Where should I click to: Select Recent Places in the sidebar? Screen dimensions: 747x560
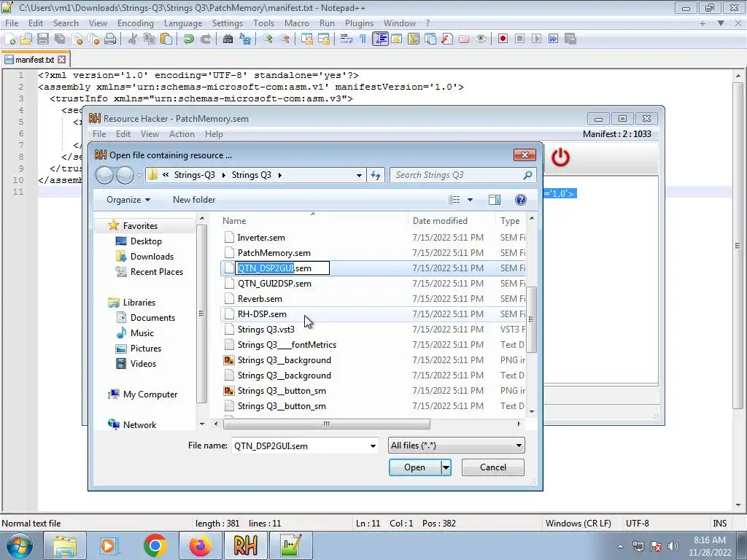point(157,272)
